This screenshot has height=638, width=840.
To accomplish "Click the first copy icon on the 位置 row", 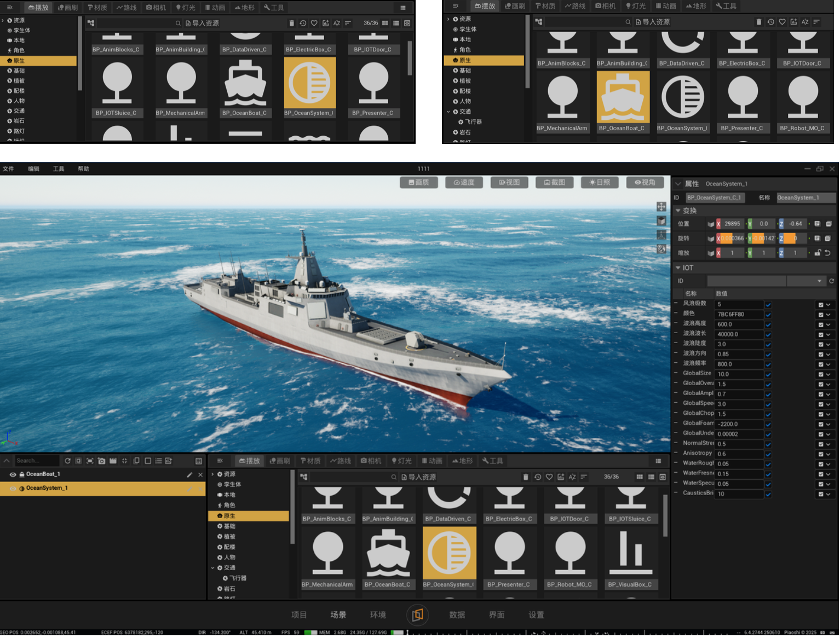I will [x=817, y=224].
